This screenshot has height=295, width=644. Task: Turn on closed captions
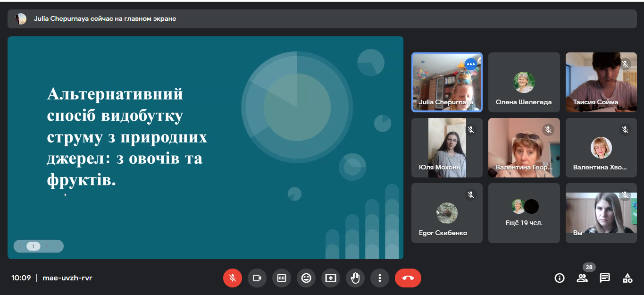coord(282,278)
